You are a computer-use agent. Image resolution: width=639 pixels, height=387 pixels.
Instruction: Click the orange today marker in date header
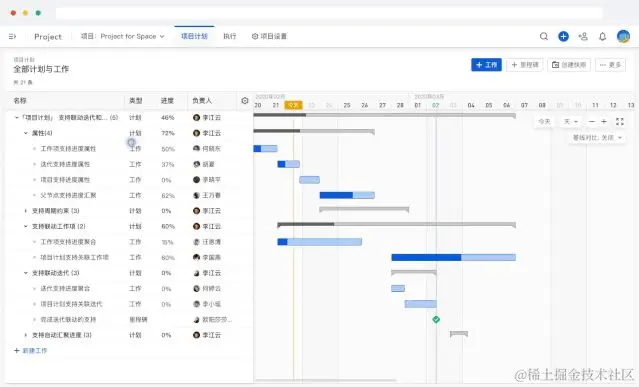[x=293, y=105]
